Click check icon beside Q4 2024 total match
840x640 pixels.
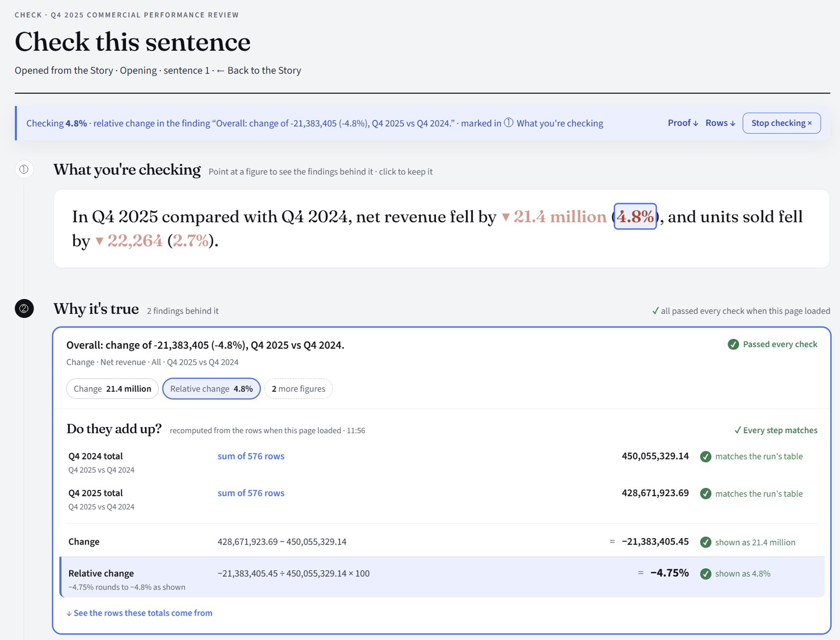click(x=706, y=456)
